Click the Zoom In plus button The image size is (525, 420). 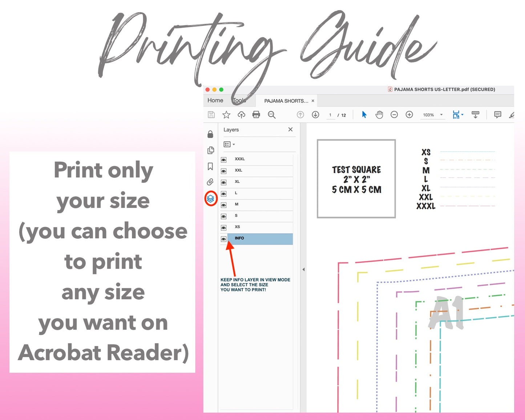point(409,115)
